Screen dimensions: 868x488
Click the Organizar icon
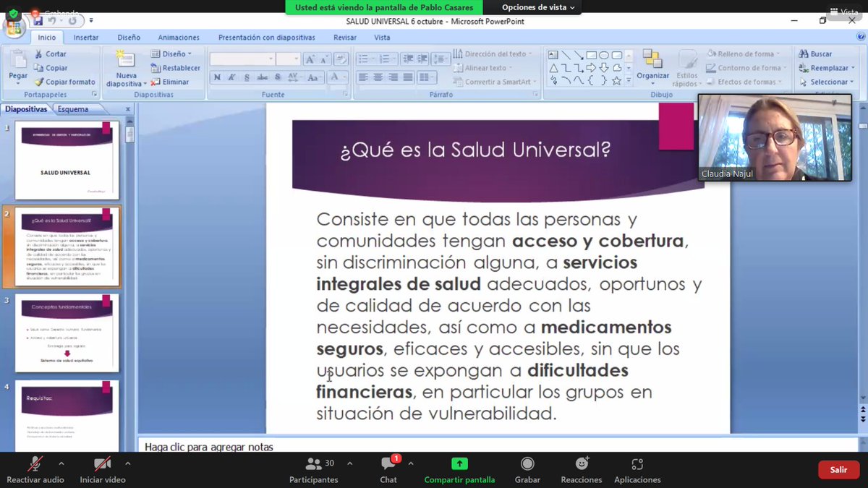pos(652,59)
